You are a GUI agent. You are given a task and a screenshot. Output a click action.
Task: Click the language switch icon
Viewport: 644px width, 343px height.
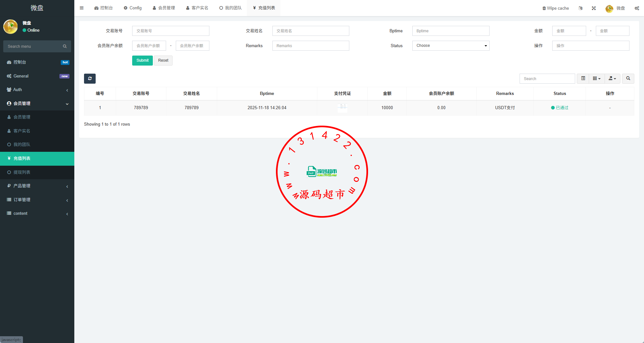coord(580,8)
